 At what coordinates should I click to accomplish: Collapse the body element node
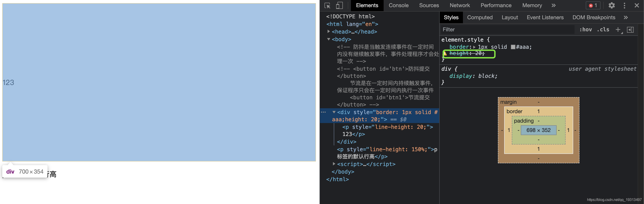[329, 39]
